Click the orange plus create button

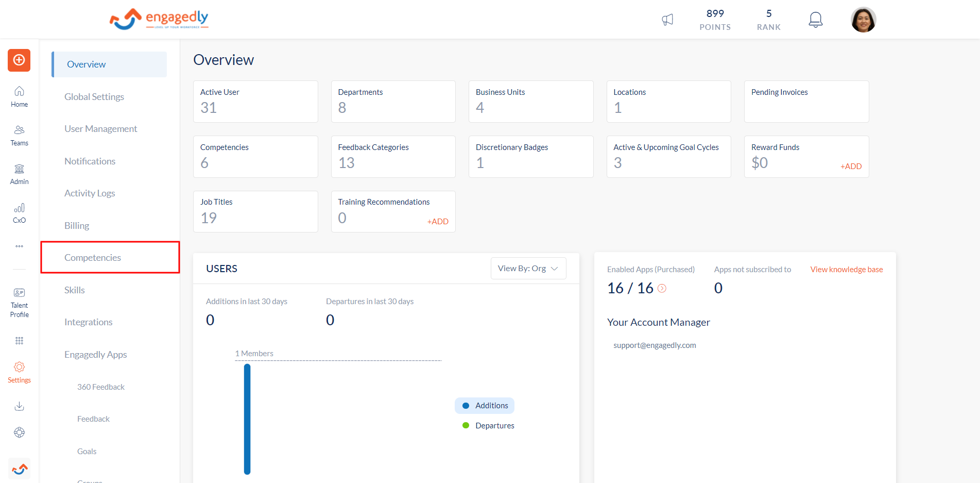coord(19,60)
